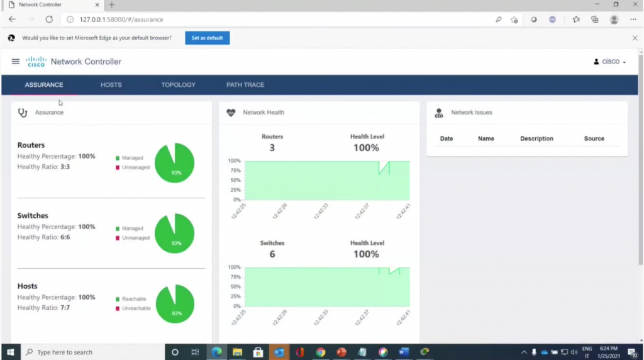Open Word from the taskbar

pos(404,352)
